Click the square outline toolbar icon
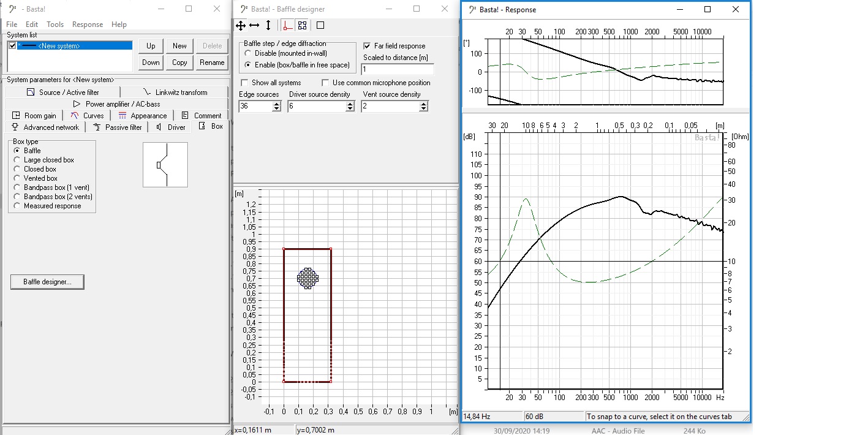This screenshot has height=435, width=868. tap(320, 25)
